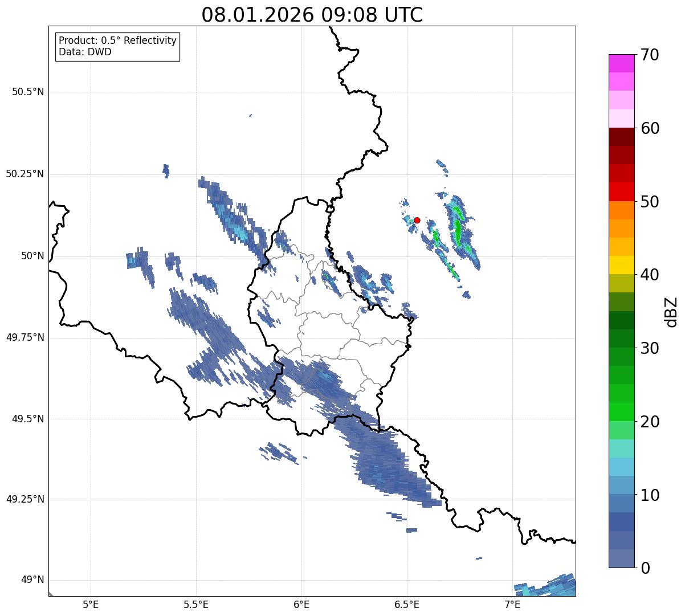Viewport: 685px width, 616px height.
Task: Click the 'Product: 0.5° Reflectivity' legend line
Action: (x=117, y=41)
